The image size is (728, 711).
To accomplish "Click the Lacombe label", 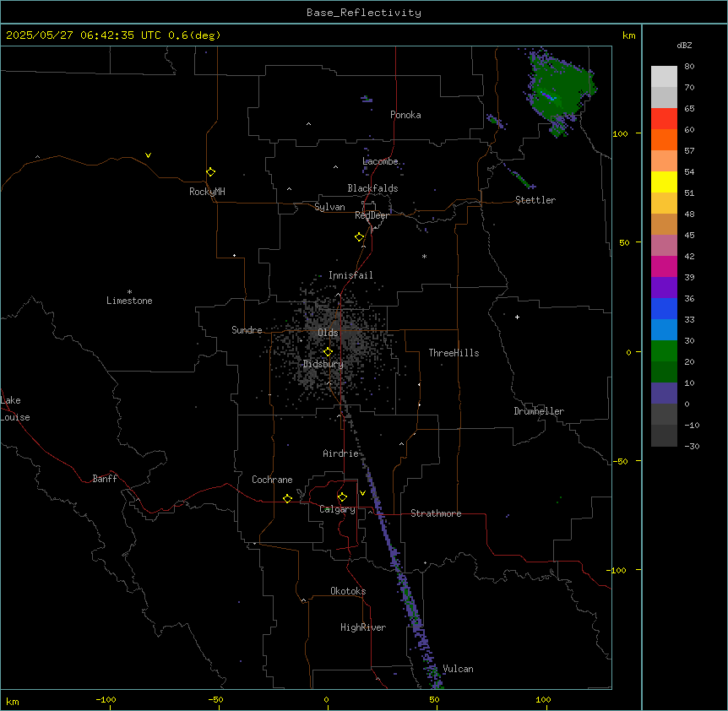I will (x=380, y=161).
